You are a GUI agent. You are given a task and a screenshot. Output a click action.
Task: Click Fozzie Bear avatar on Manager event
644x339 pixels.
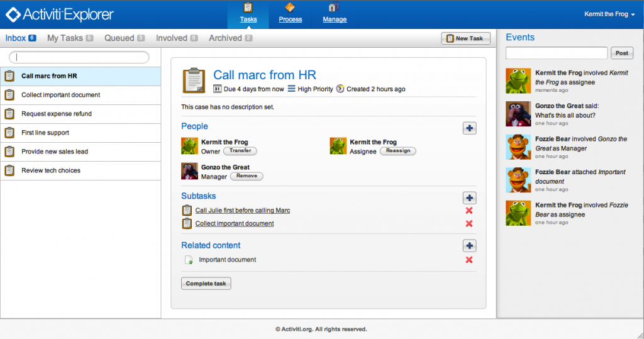pos(518,147)
